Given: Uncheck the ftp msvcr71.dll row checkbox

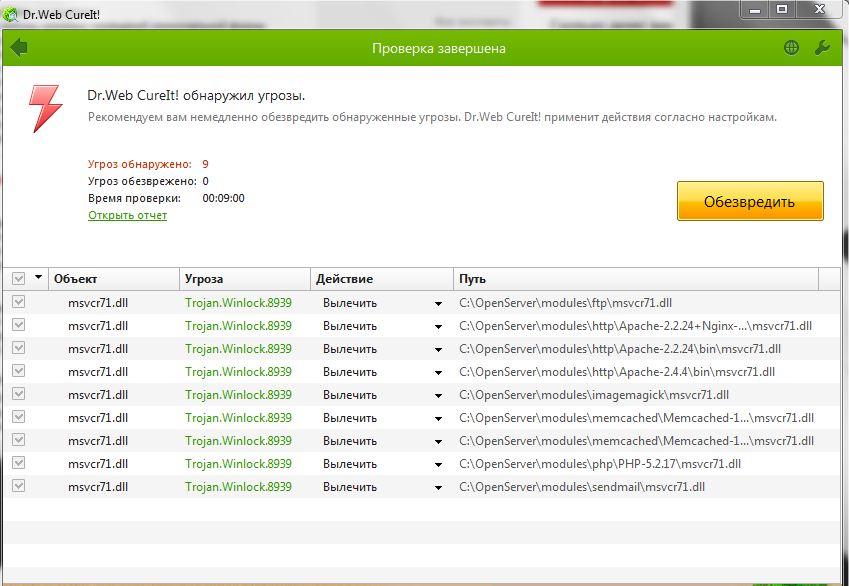Looking at the screenshot, I should 18,302.
